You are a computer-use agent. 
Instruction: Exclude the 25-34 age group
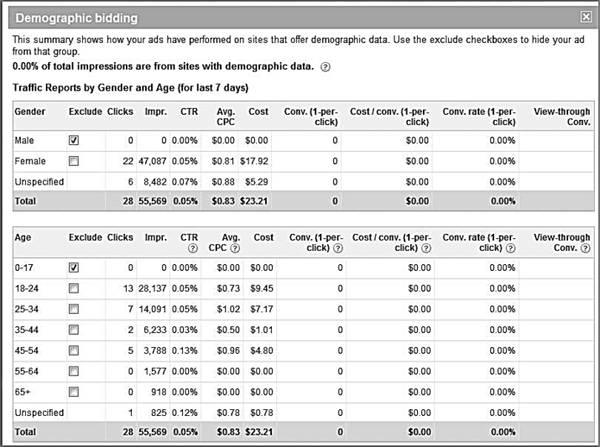click(74, 309)
